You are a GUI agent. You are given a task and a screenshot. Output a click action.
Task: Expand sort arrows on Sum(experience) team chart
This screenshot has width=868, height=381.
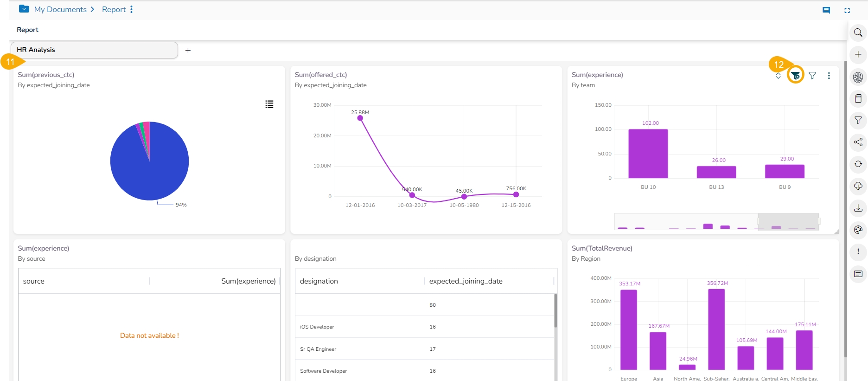pyautogui.click(x=778, y=76)
